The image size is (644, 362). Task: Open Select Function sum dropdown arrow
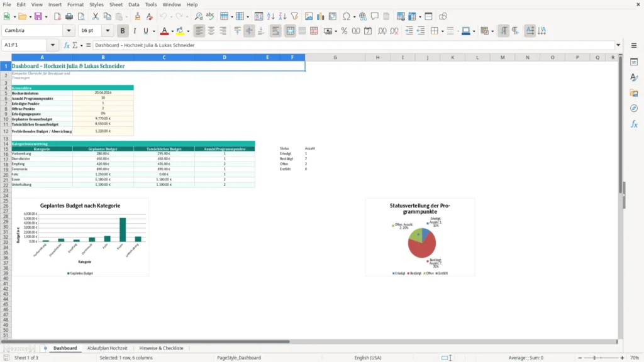coord(81,45)
